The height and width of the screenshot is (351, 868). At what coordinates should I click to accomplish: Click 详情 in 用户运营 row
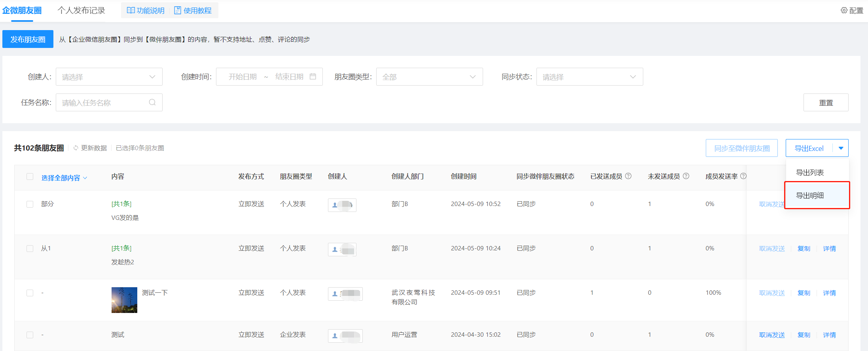[830, 335]
